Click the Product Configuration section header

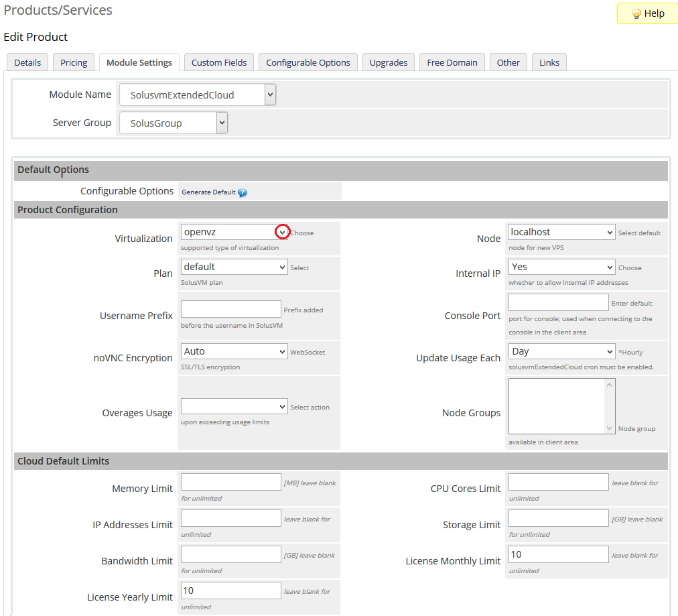[x=341, y=210]
